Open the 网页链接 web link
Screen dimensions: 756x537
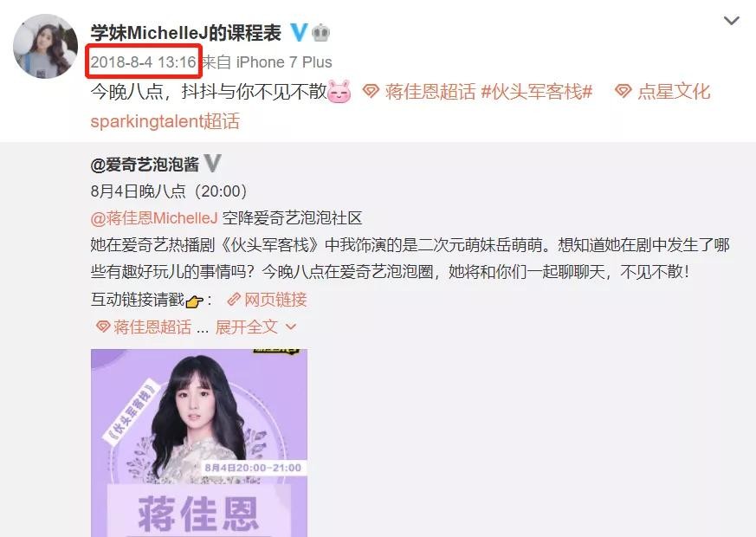point(275,300)
